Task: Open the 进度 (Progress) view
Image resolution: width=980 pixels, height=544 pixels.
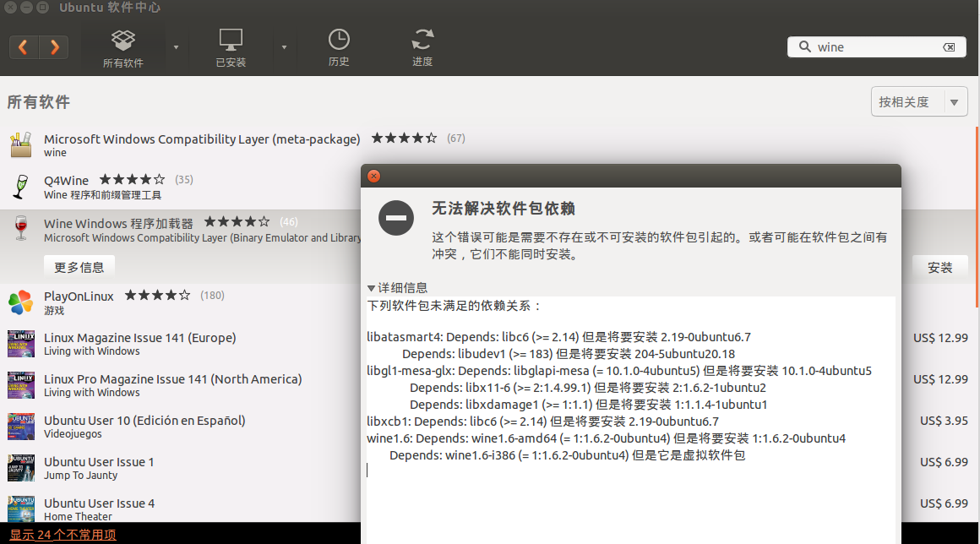Action: pos(422,48)
